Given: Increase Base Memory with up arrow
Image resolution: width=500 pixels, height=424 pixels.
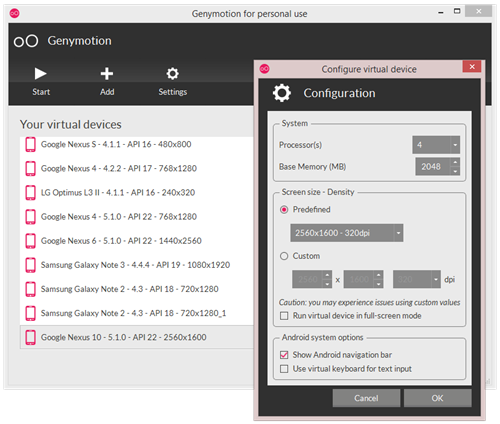Looking at the screenshot, I should [455, 162].
